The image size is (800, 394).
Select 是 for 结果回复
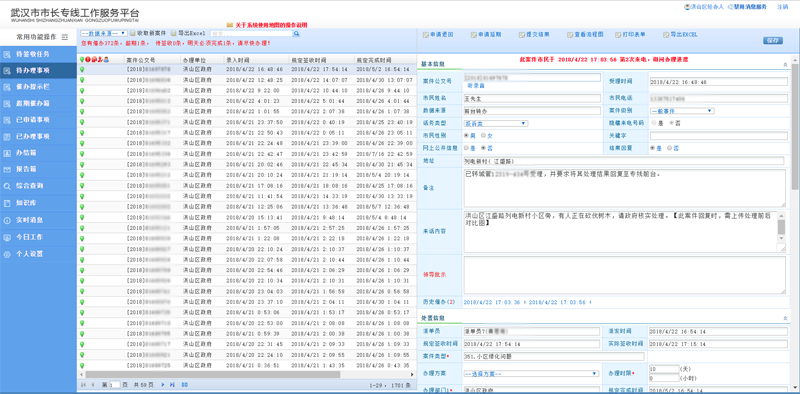[653, 147]
